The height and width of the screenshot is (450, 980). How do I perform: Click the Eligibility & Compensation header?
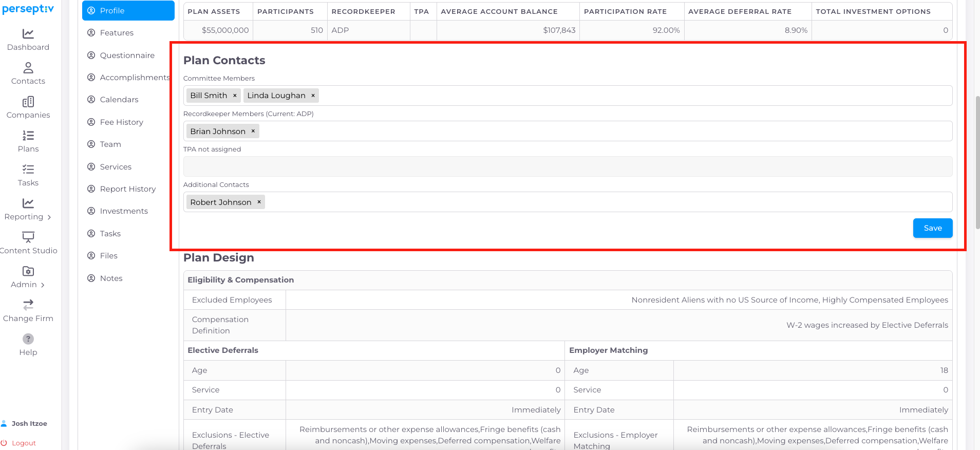tap(241, 280)
